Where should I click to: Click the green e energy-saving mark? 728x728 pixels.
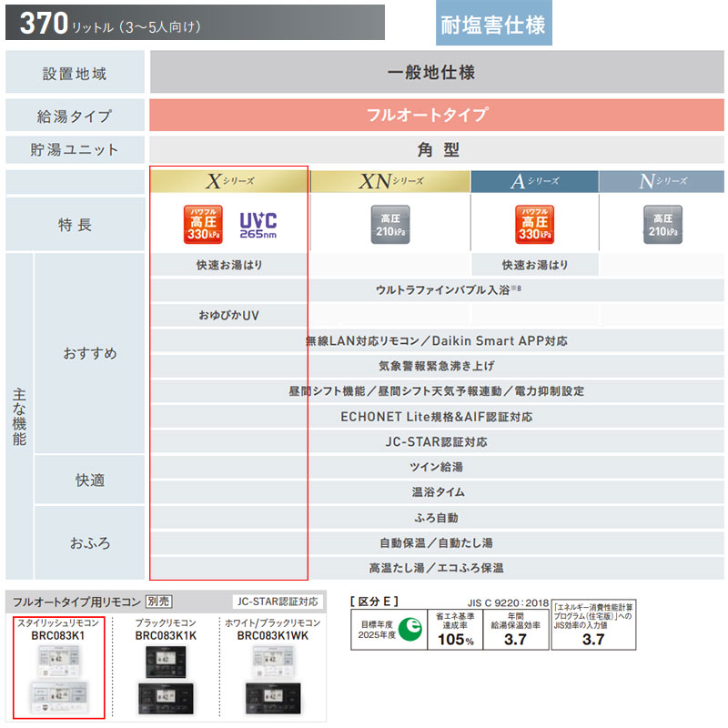tap(410, 629)
